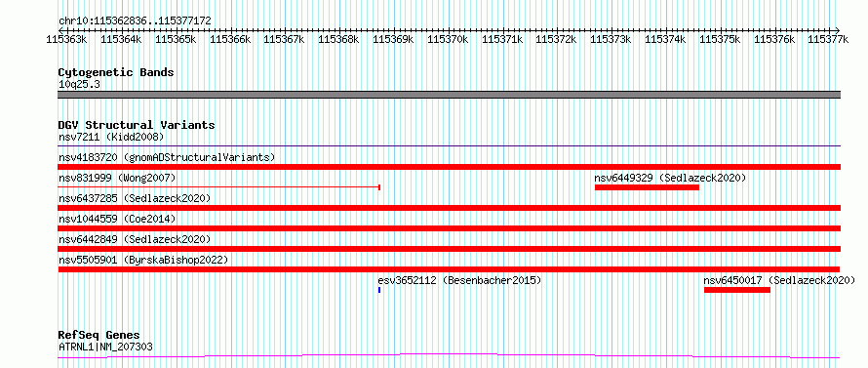The width and height of the screenshot is (868, 368).
Task: Click the thin red nsv831999 line
Action: (x=218, y=187)
